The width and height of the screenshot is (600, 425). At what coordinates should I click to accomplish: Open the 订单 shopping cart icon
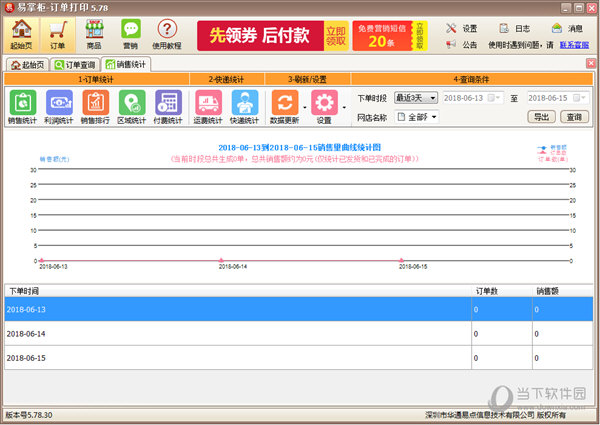(58, 35)
